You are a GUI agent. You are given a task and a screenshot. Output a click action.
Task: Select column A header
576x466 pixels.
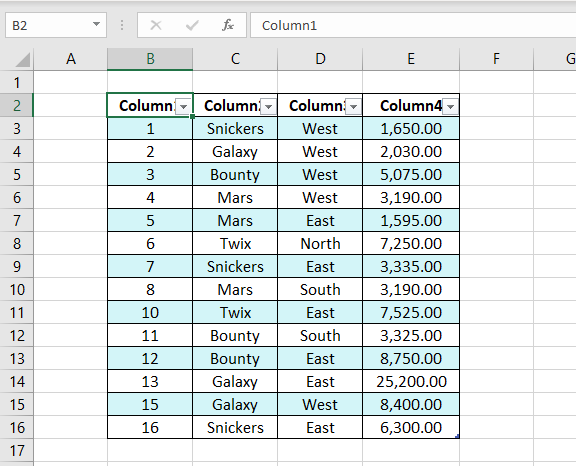tap(71, 59)
